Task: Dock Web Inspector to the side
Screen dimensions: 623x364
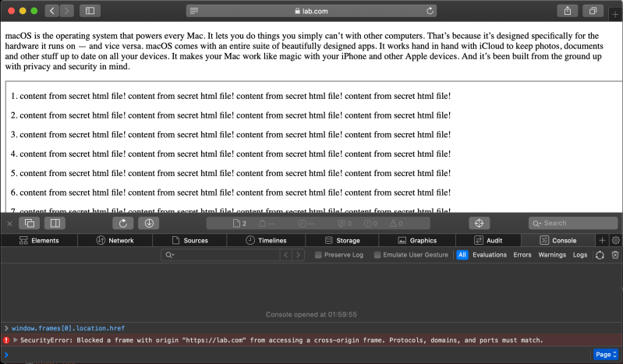Action: point(55,224)
